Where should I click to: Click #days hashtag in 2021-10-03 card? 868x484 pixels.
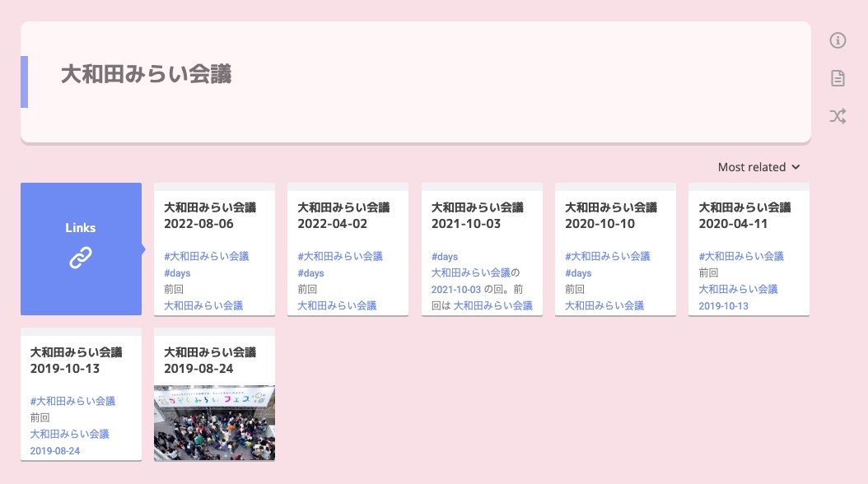coord(445,257)
